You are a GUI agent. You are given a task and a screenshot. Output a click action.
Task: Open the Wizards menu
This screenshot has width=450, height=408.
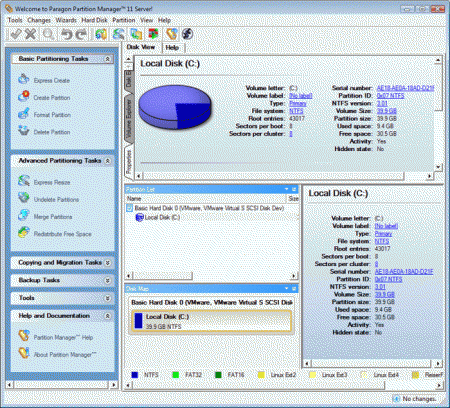coord(66,20)
